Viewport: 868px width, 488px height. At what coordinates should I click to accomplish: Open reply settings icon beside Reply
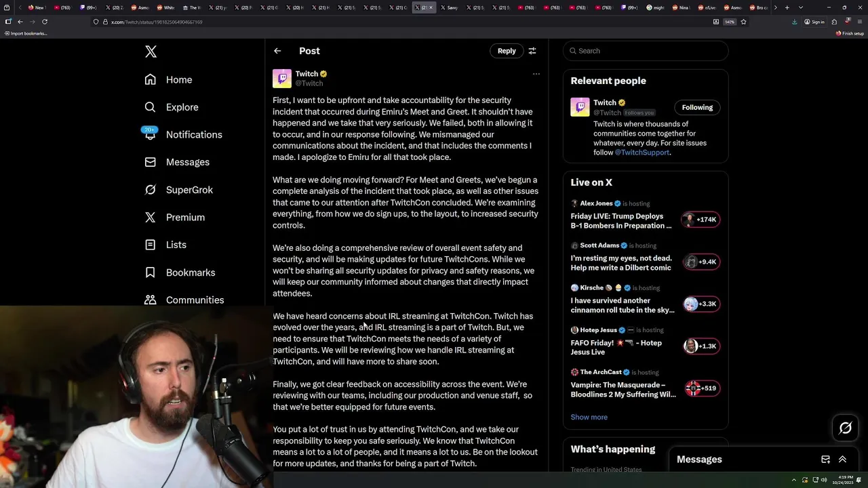click(x=532, y=51)
